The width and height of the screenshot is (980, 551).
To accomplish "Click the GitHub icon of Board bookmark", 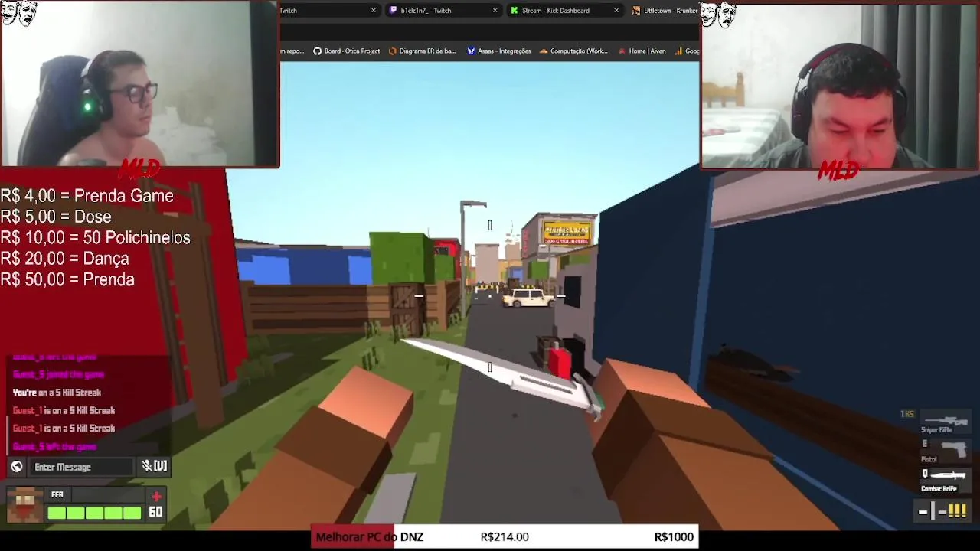I will pos(317,51).
